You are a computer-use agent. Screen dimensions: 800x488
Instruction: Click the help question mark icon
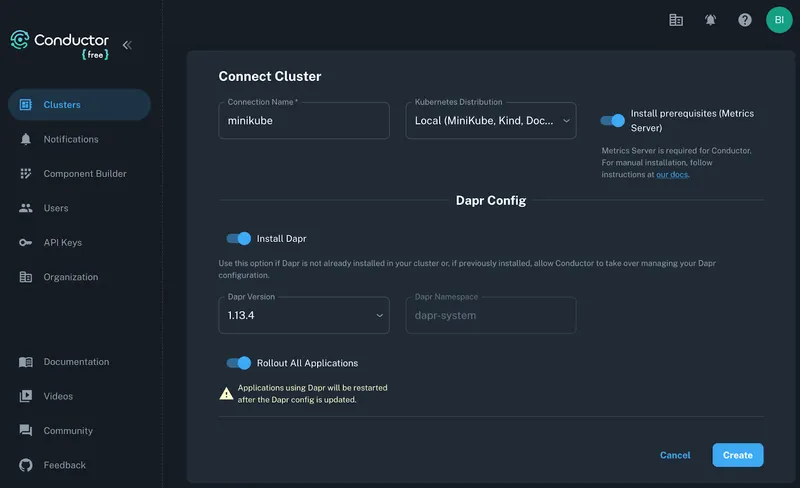(x=744, y=19)
